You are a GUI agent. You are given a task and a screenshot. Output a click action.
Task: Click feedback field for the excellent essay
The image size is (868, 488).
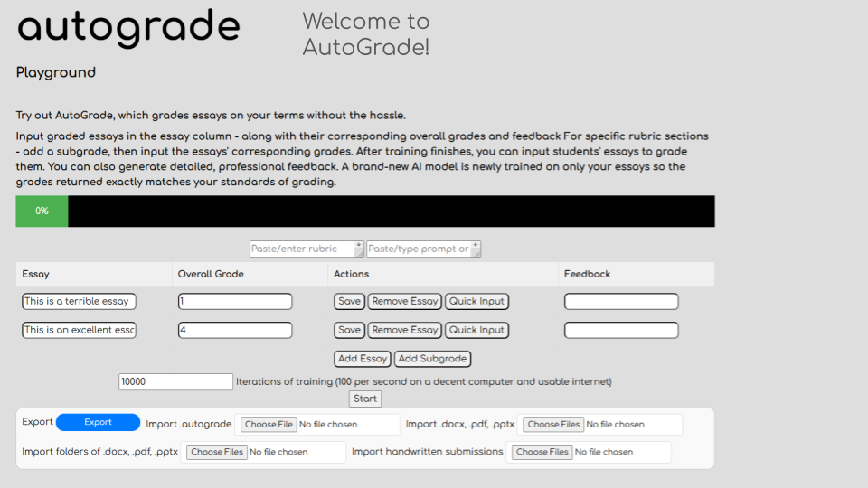(x=621, y=331)
